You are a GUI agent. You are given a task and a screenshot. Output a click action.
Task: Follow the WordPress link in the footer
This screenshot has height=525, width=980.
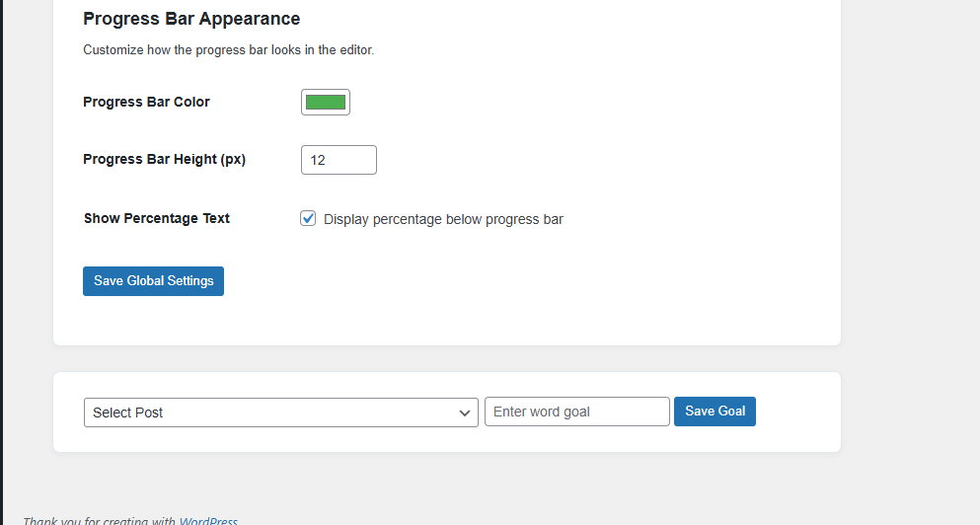point(208,521)
